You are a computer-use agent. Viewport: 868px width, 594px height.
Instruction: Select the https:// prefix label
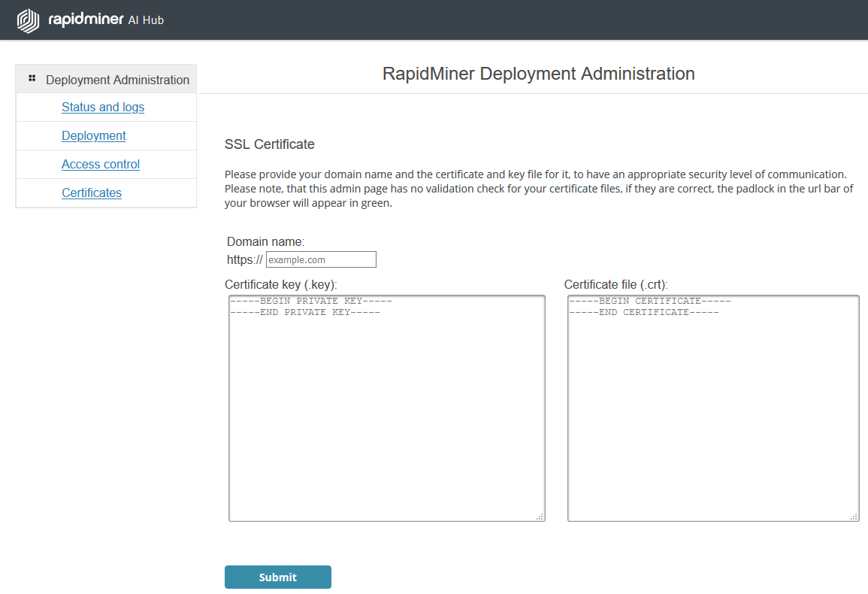(x=244, y=259)
